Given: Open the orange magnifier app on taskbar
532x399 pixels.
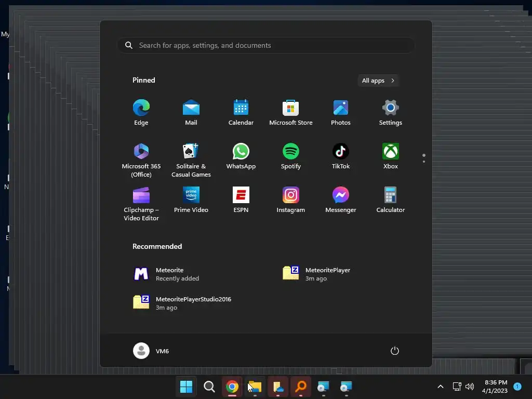Looking at the screenshot, I should (301, 387).
